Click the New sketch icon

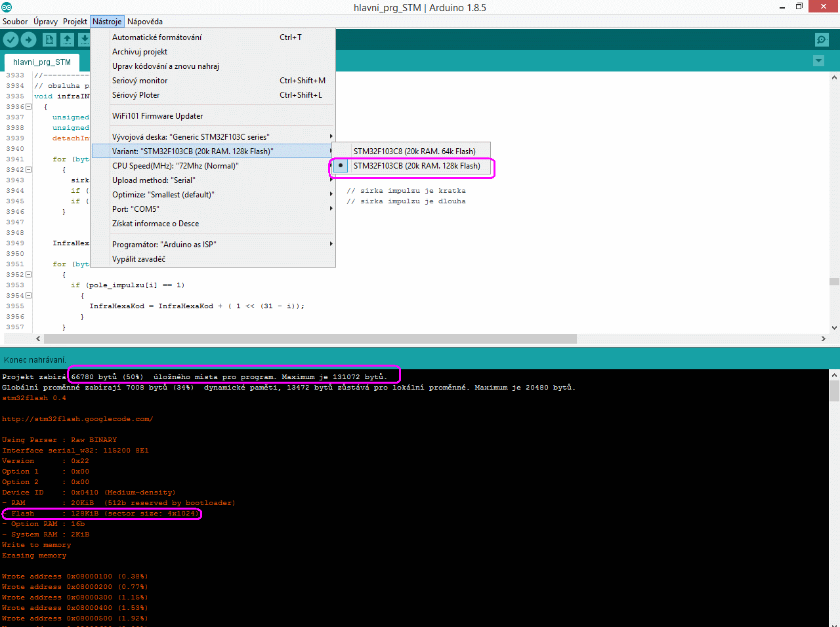49,40
